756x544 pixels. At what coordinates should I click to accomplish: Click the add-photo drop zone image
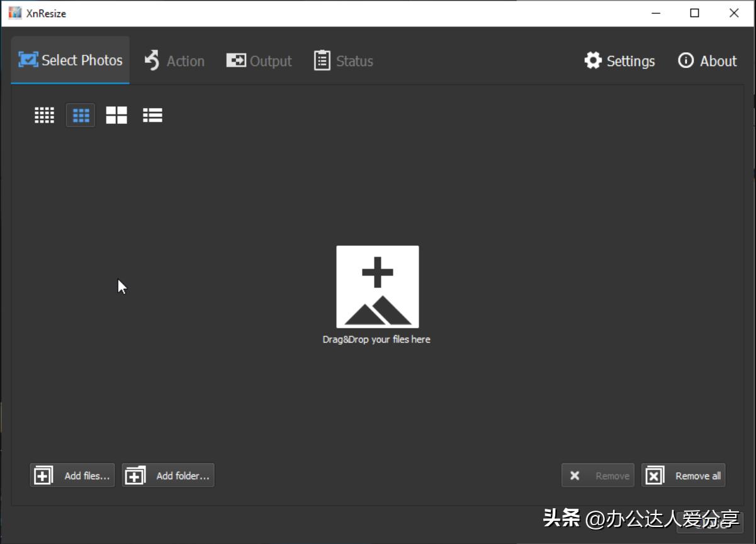(x=378, y=287)
